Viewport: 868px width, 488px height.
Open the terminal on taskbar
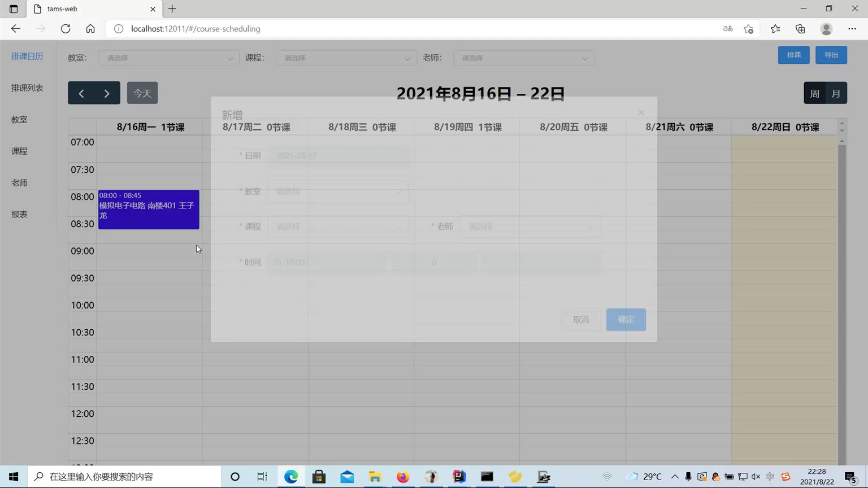487,477
